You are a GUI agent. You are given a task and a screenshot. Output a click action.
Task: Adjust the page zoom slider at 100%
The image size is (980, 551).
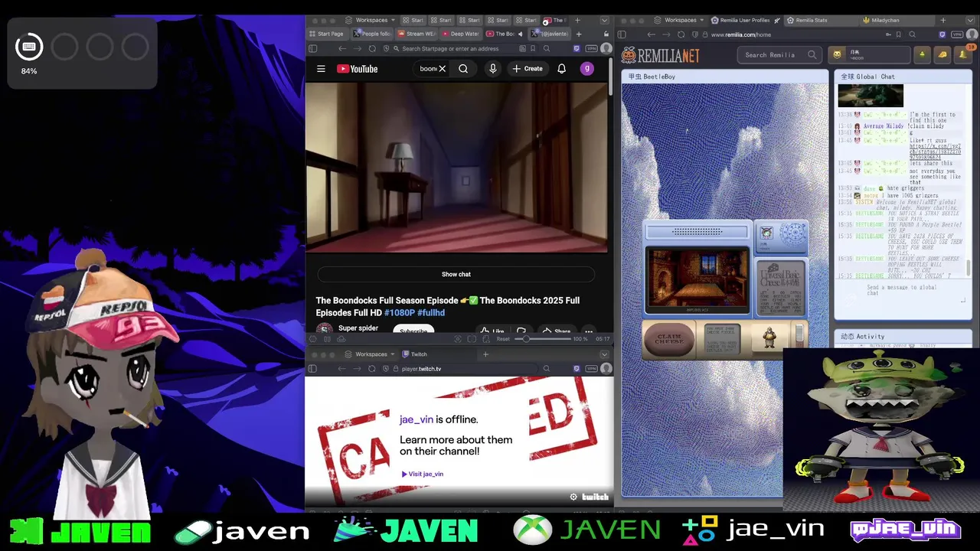542,339
